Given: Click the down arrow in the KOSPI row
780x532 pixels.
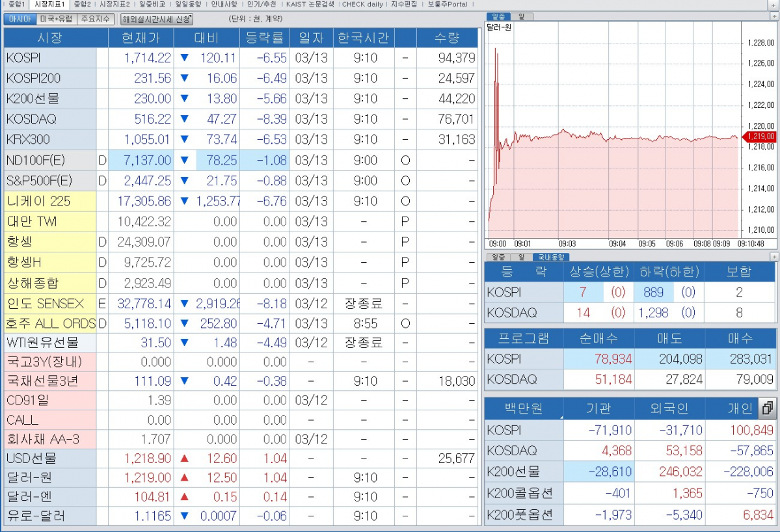Looking at the screenshot, I should [x=184, y=58].
